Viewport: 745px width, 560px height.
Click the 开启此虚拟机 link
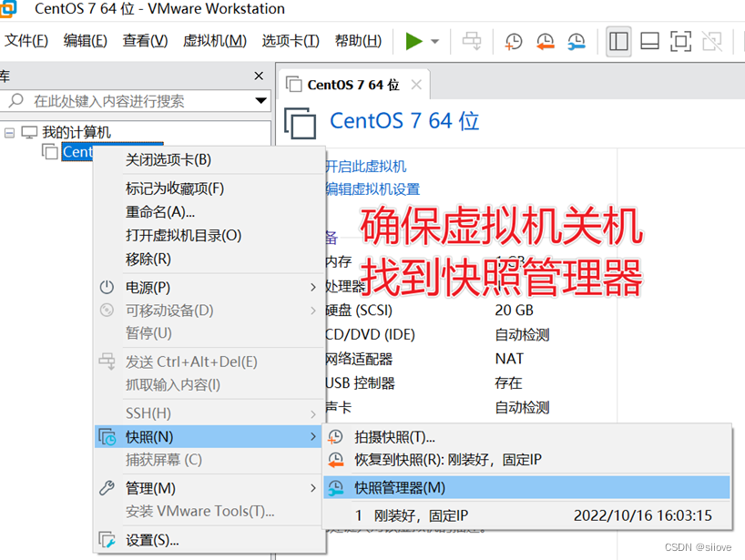[x=366, y=167]
